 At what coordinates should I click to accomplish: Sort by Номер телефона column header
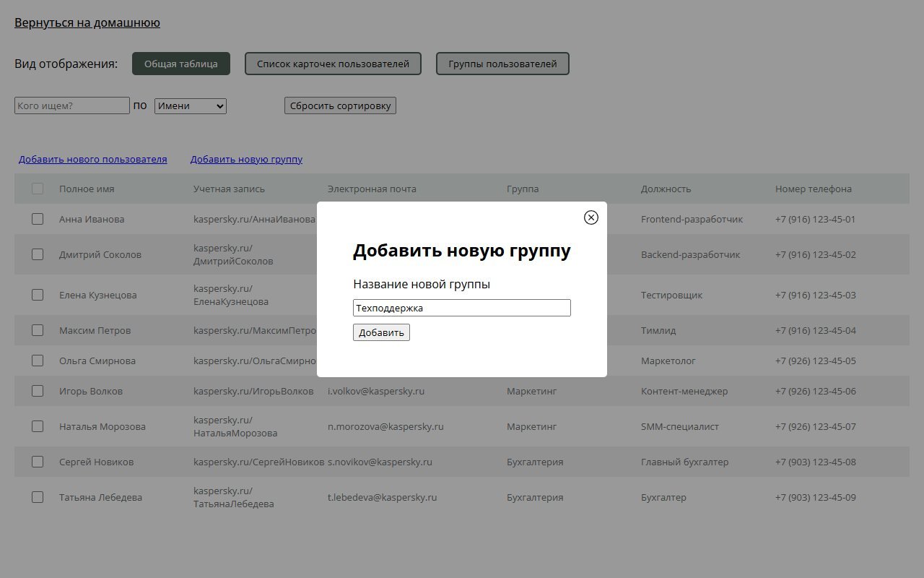tap(814, 189)
